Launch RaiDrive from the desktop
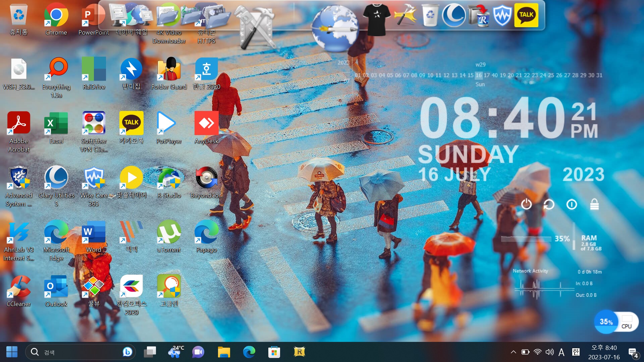Screen dimensions: 644x362 (94, 74)
